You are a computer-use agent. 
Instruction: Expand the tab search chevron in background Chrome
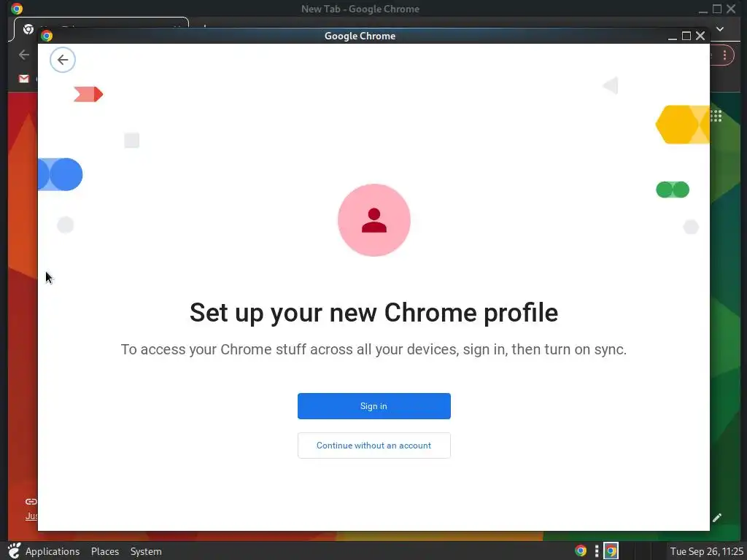point(720,29)
